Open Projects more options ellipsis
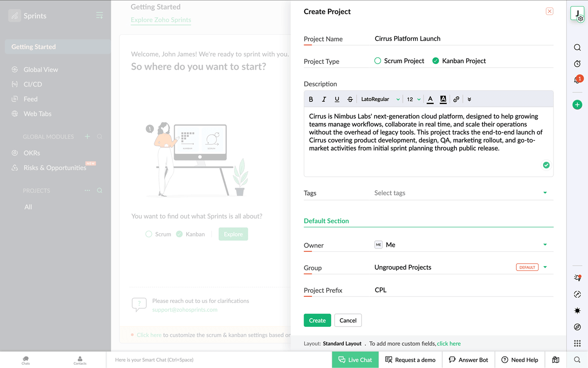Viewport: 588px width, 368px height. point(87,190)
